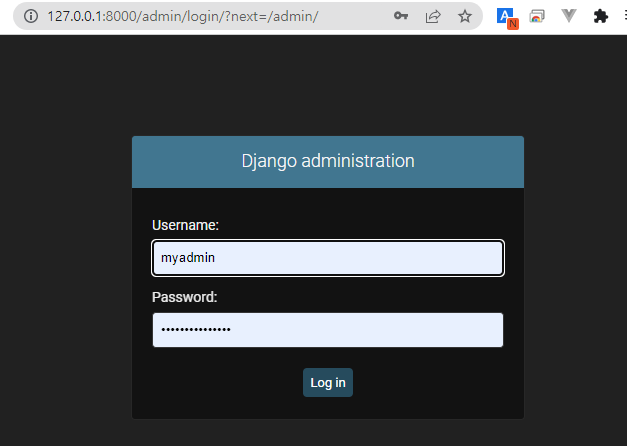The height and width of the screenshot is (446, 627).
Task: Open the translate extension icon
Action: point(507,18)
